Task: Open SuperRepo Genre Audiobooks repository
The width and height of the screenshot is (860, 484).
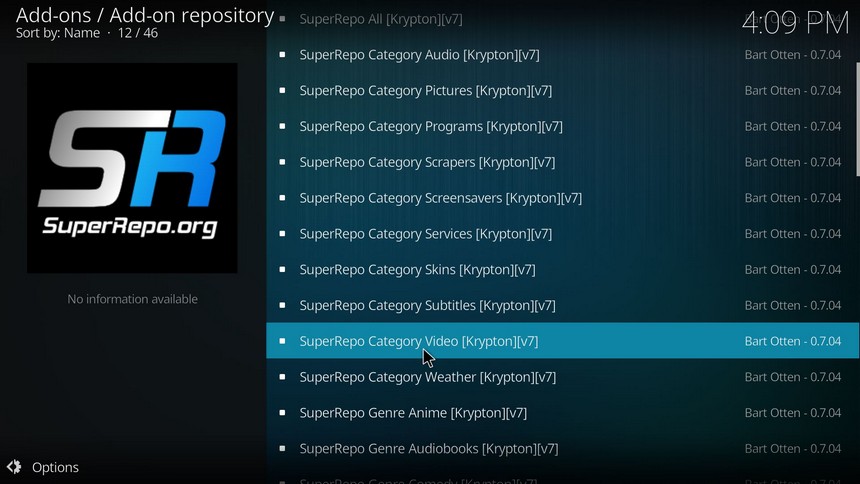Action: tap(562, 448)
